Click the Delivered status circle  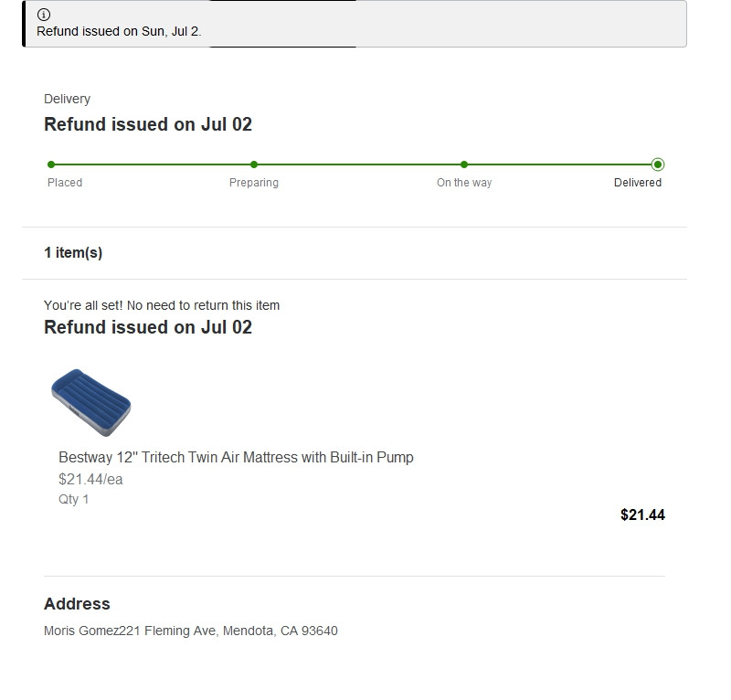[658, 164]
